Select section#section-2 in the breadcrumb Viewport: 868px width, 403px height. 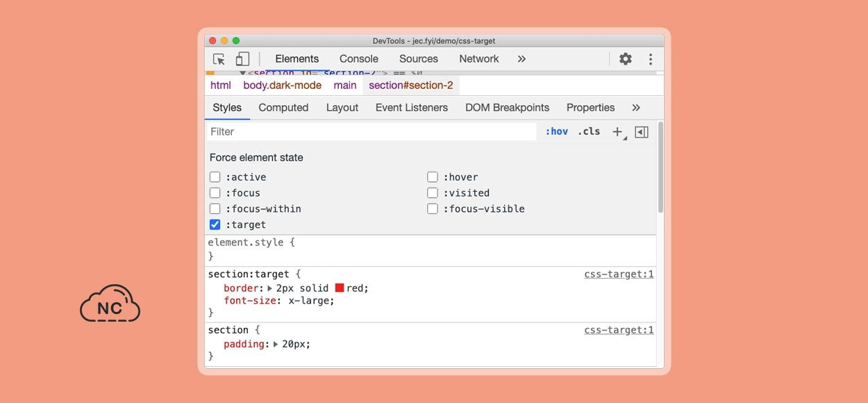click(411, 85)
